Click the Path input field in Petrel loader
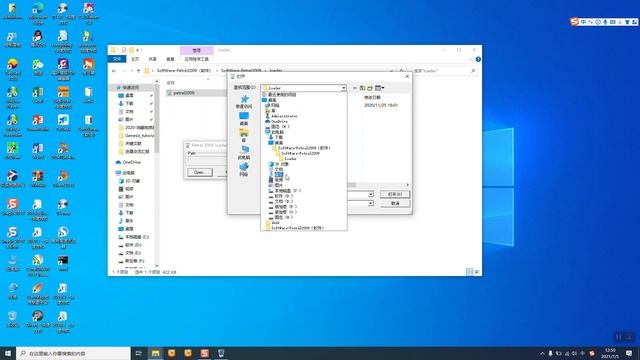 207,160
